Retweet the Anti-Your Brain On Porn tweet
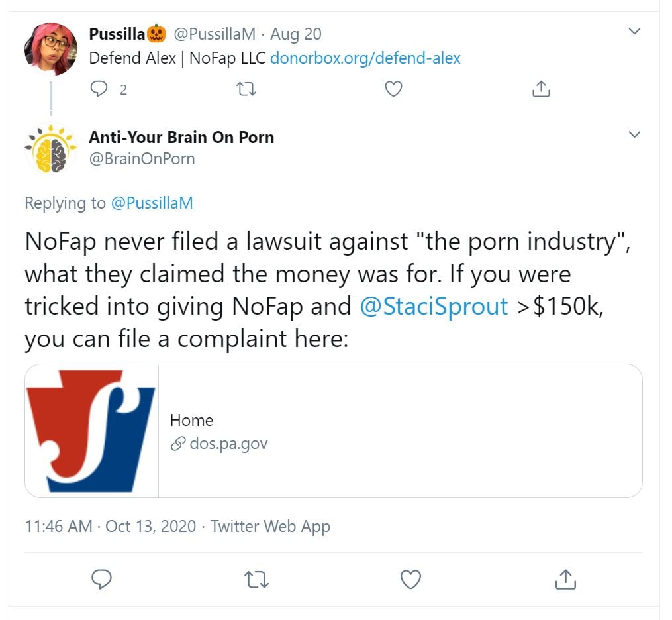 [256, 579]
